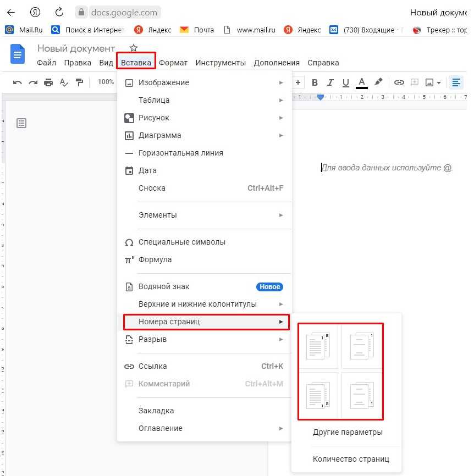
Task: Click the insert link toolbar icon
Action: (399, 82)
